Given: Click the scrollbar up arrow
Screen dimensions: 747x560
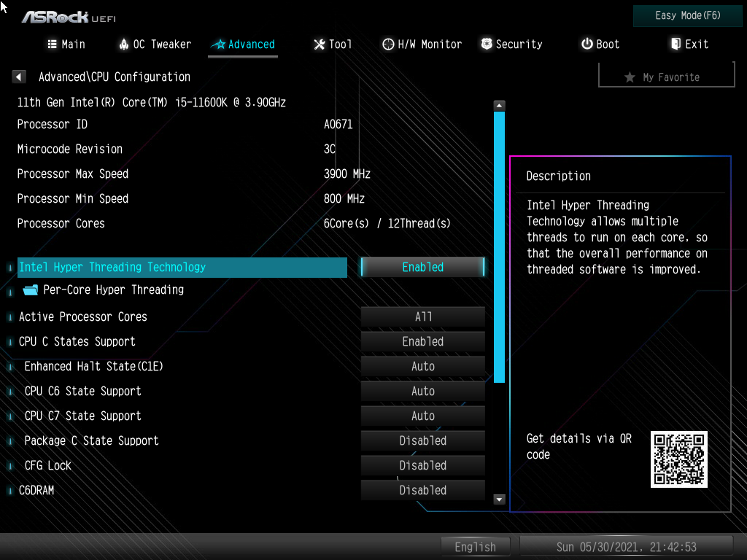Looking at the screenshot, I should pos(499,105).
